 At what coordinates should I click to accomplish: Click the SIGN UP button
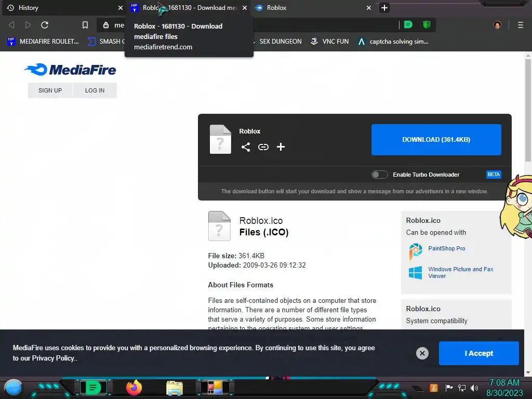(50, 90)
